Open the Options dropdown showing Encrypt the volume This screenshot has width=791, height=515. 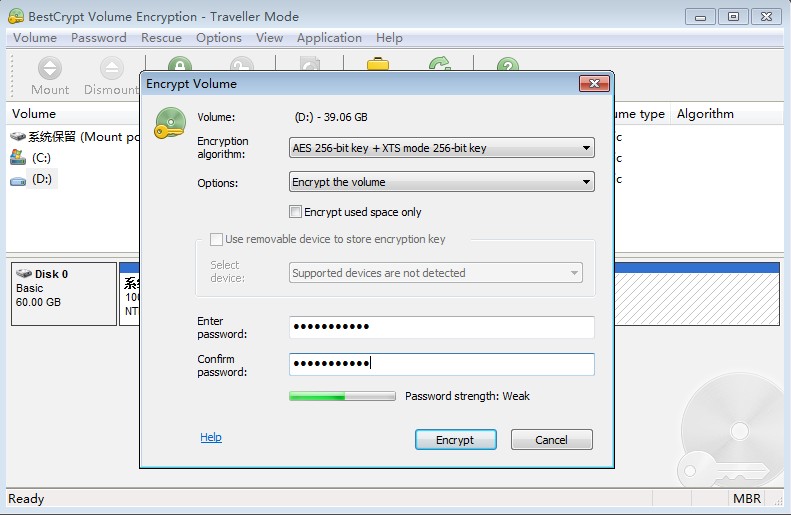tap(441, 182)
